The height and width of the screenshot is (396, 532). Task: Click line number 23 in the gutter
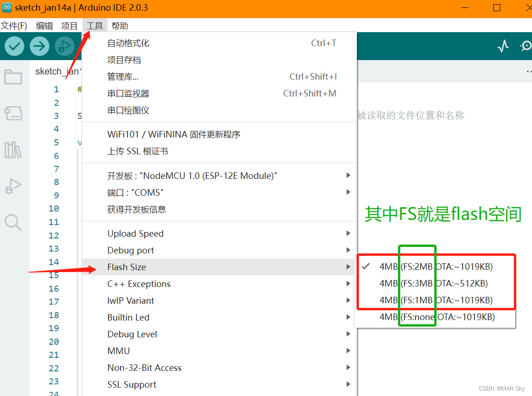coord(54,382)
